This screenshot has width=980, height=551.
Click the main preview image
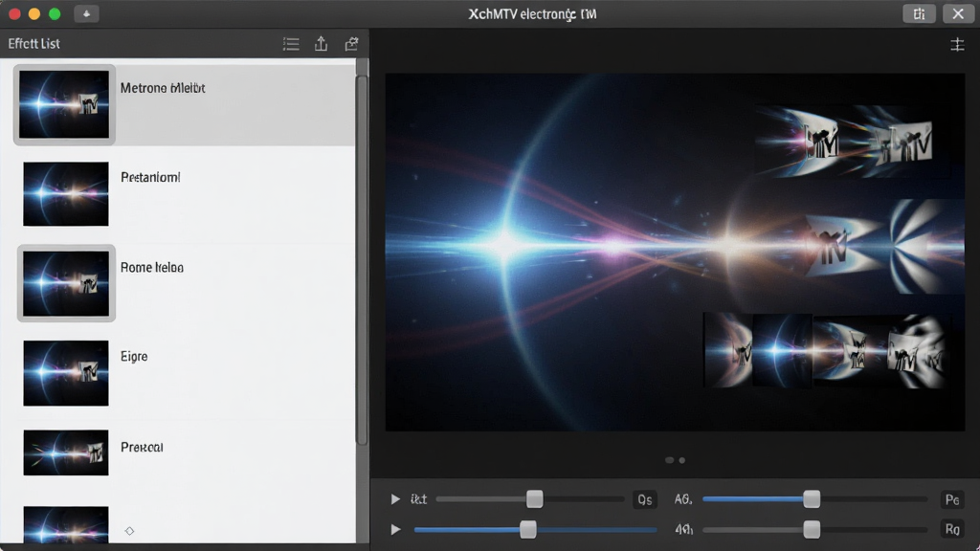click(675, 253)
